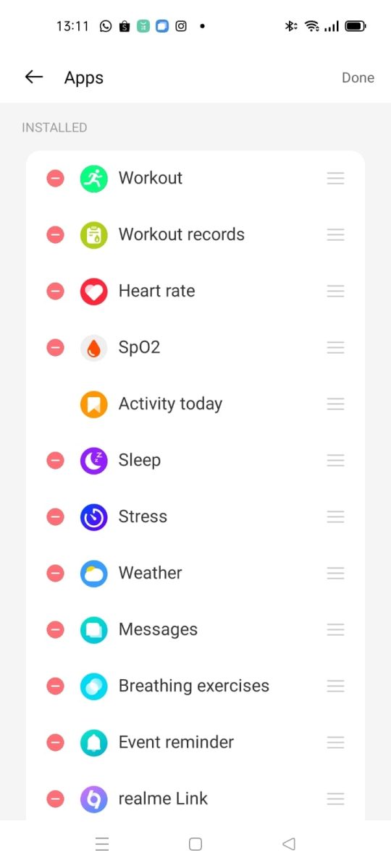The height and width of the screenshot is (868, 391).
Task: Tap the SpO2 blood drop icon
Action: coord(93,347)
